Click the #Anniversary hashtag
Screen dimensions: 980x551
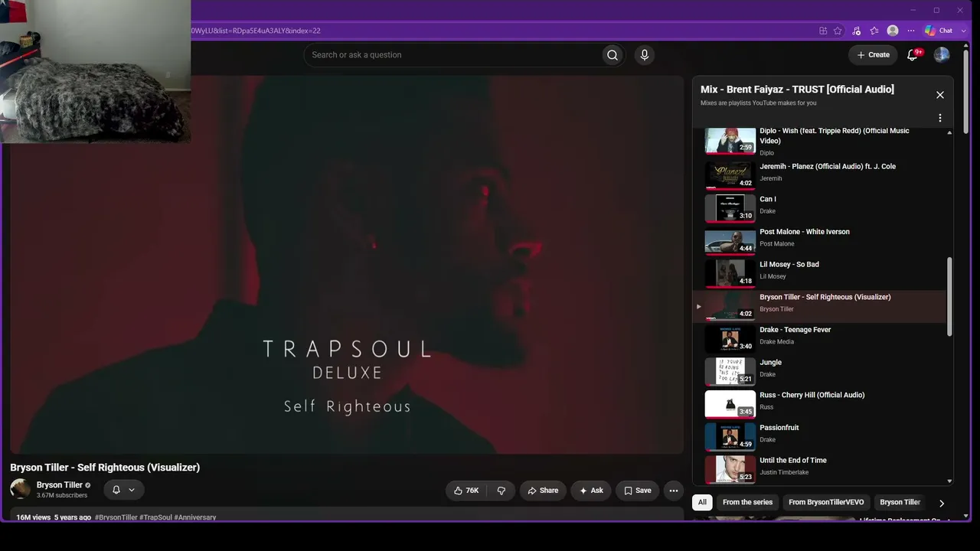point(195,517)
